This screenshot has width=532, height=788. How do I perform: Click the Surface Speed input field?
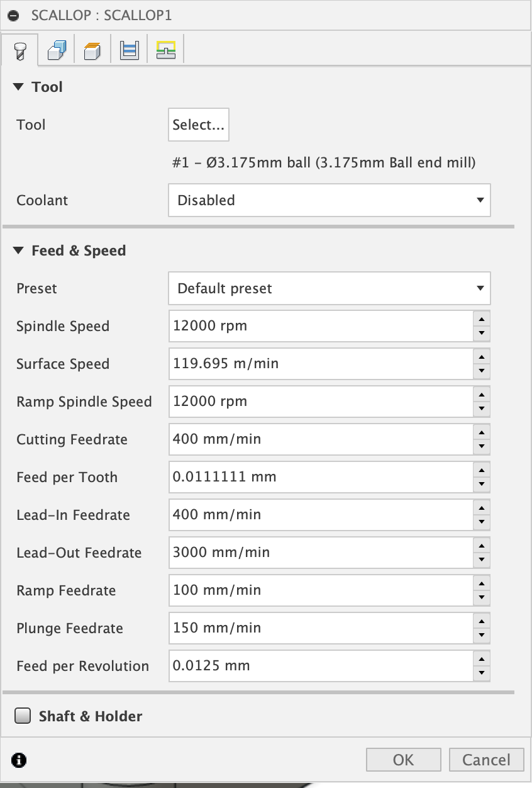point(321,364)
